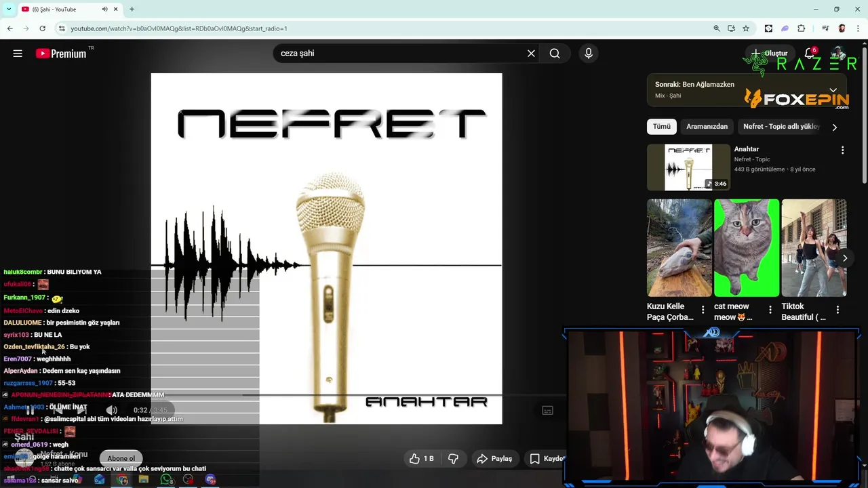The image size is (868, 488).
Task: Open options for Tiktok Beautiful short
Action: click(x=837, y=310)
